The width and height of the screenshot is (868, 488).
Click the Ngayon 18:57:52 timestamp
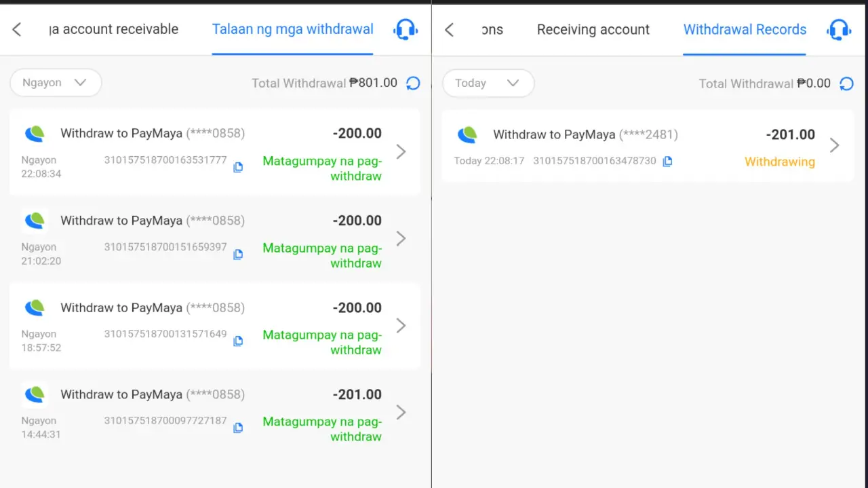pyautogui.click(x=41, y=341)
